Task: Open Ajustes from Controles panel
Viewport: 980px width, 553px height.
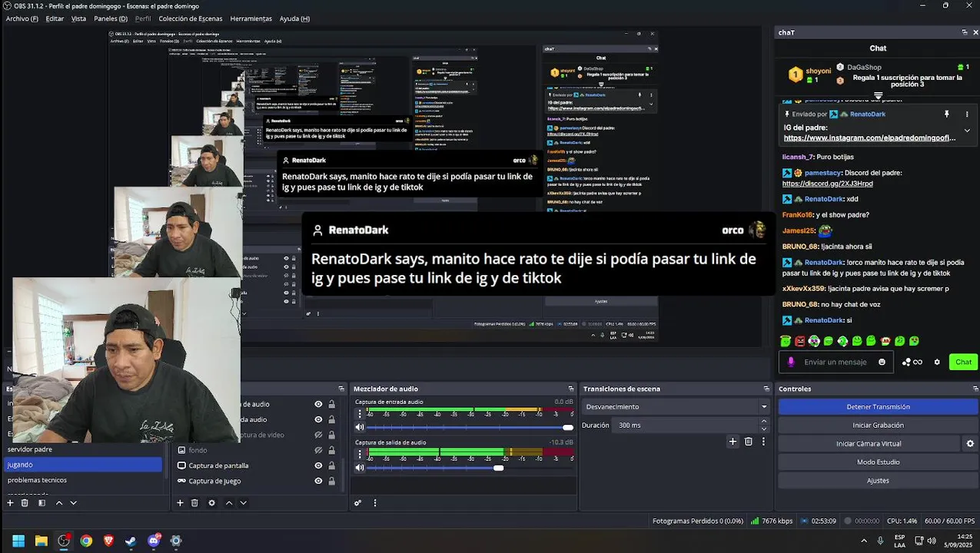Action: 878,481
